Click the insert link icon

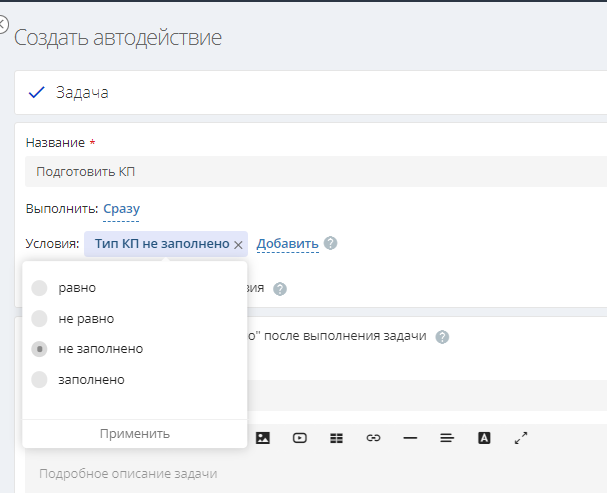click(x=374, y=438)
